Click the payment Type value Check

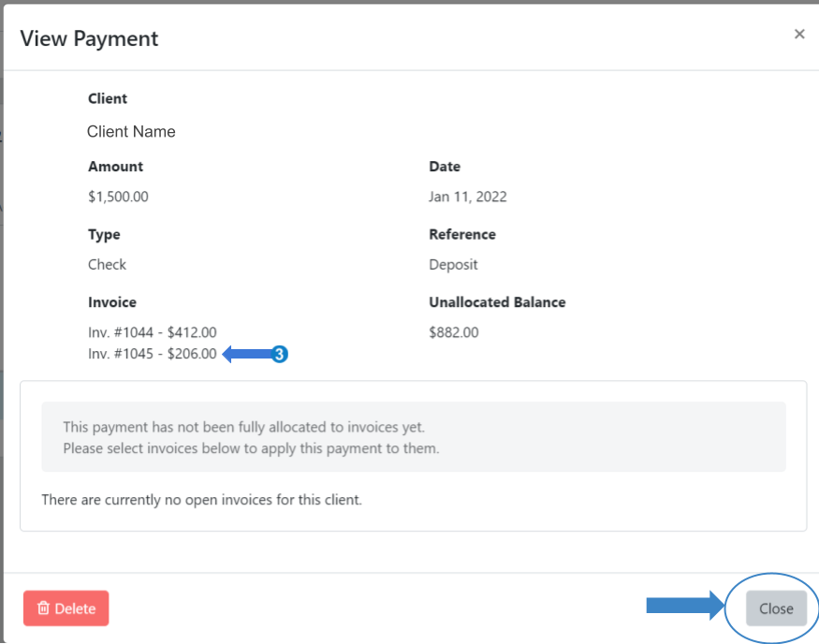[107, 264]
